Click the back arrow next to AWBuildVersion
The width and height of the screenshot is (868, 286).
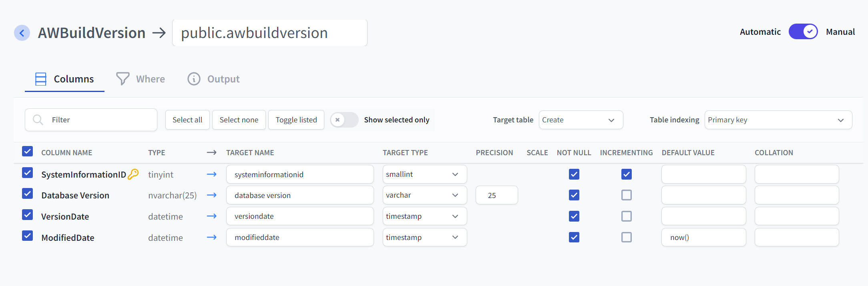coord(22,33)
